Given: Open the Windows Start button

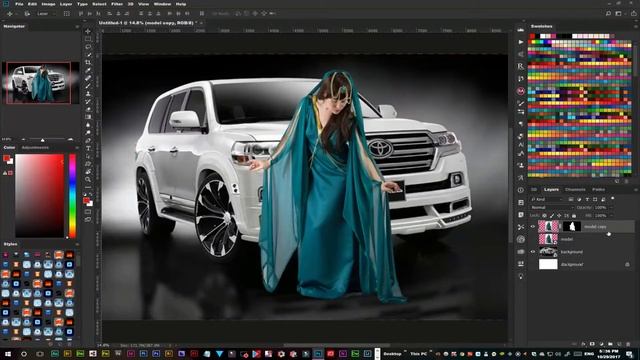Looking at the screenshot, I should [x=7, y=354].
